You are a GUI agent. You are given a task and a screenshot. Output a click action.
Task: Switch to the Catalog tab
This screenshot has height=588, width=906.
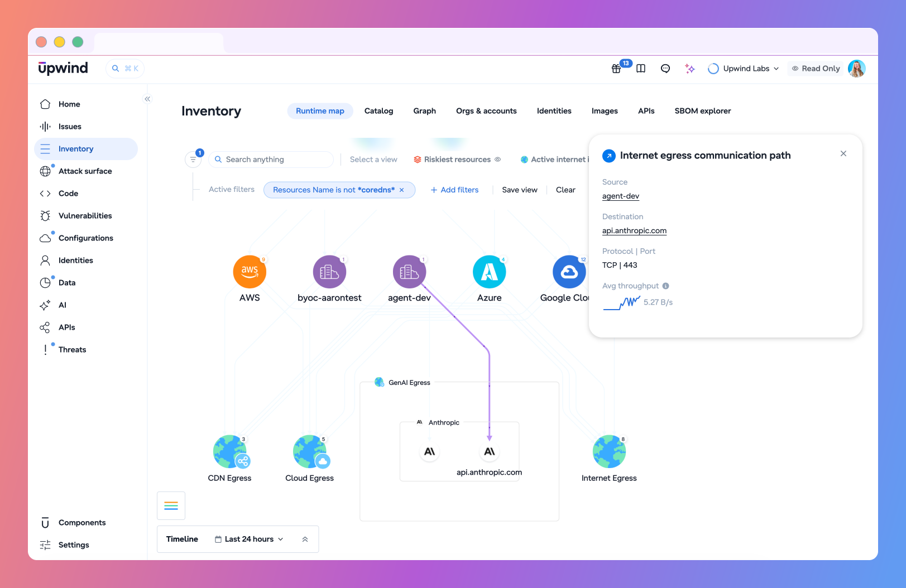coord(378,111)
